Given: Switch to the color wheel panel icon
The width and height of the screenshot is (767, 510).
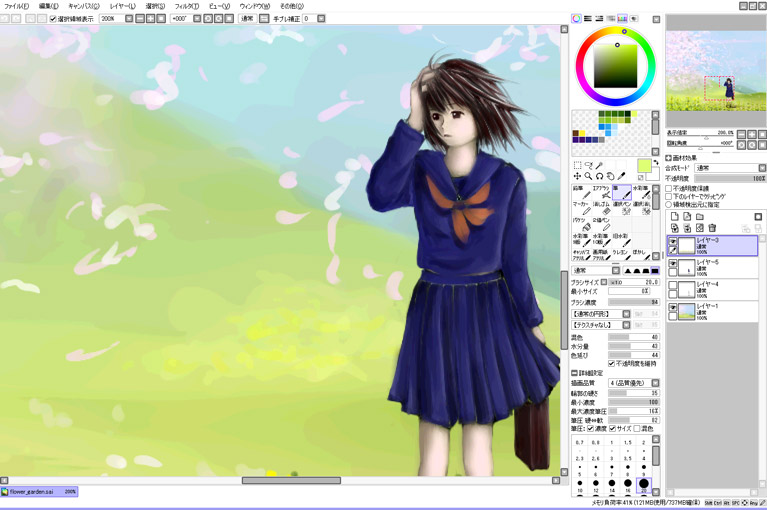Looking at the screenshot, I should click(x=577, y=18).
